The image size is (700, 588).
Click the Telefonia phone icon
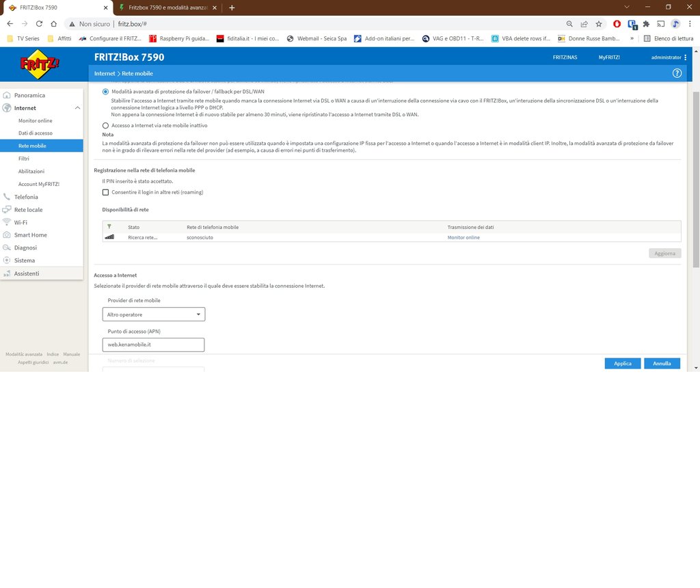pyautogui.click(x=7, y=197)
